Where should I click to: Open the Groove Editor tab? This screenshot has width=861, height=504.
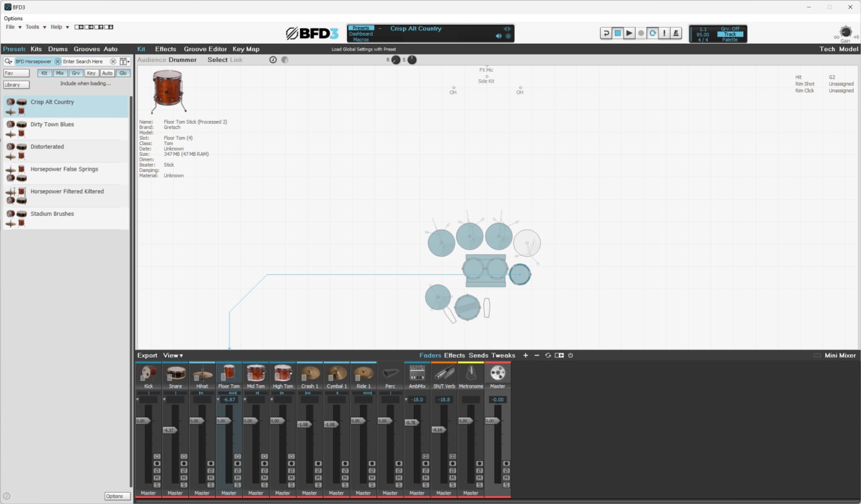point(205,49)
